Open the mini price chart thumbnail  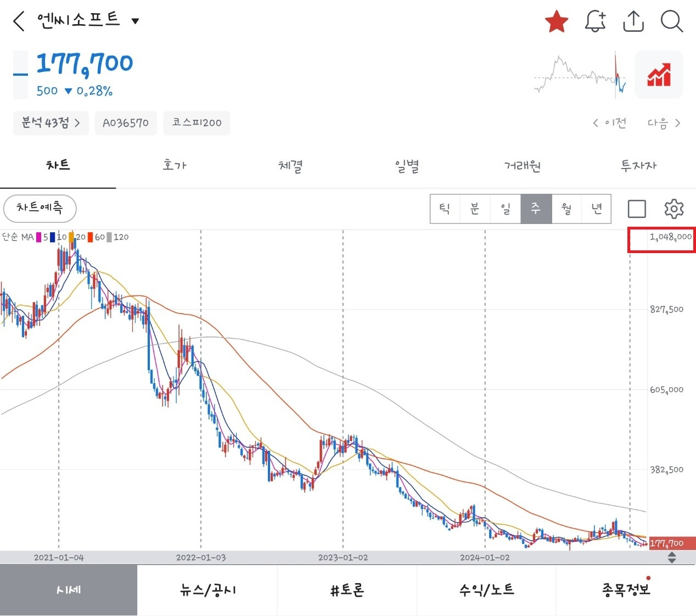[x=580, y=75]
